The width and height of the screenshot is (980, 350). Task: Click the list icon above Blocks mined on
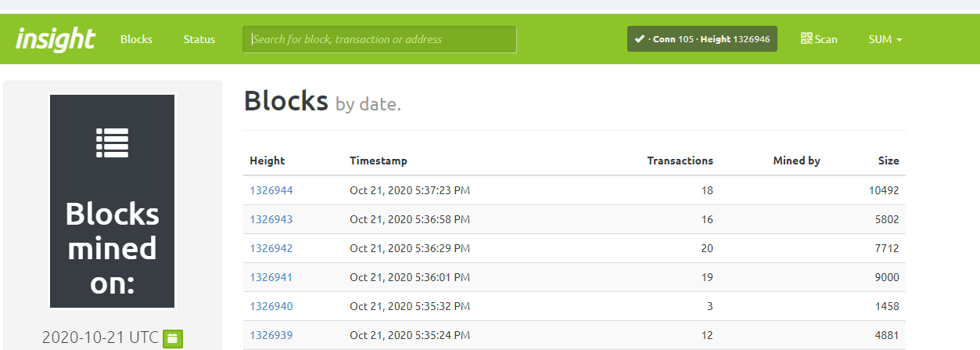click(113, 143)
